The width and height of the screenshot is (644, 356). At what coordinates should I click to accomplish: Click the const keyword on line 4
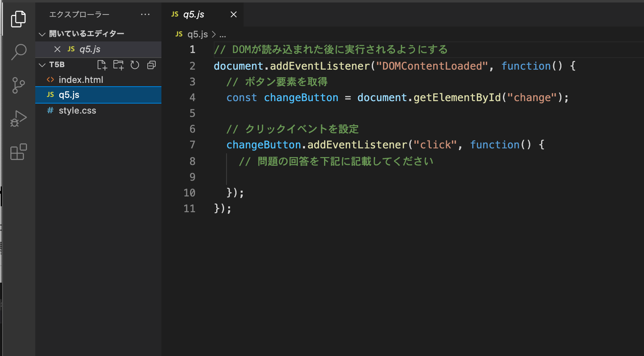click(x=242, y=98)
